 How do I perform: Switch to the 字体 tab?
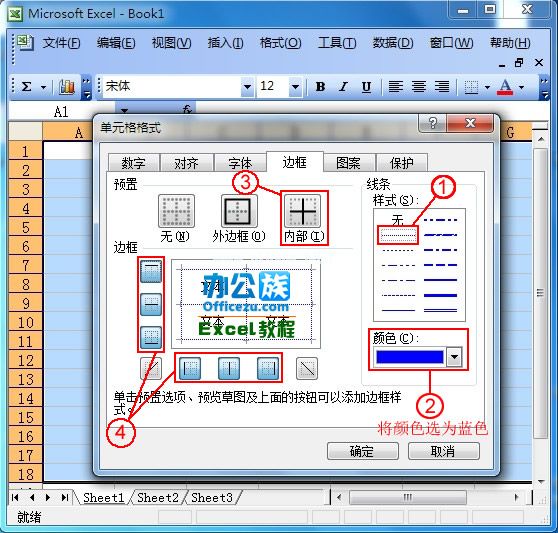240,163
